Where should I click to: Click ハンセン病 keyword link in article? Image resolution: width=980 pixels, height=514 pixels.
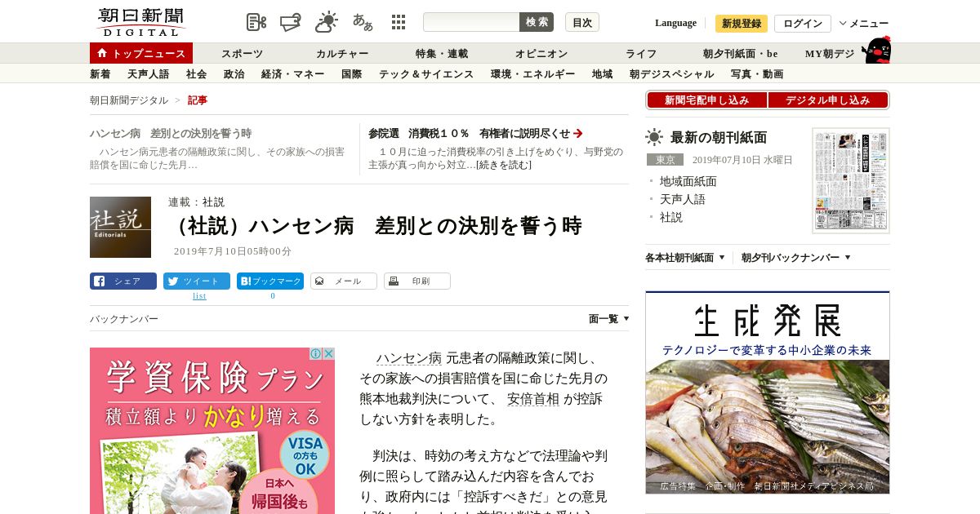pyautogui.click(x=409, y=358)
